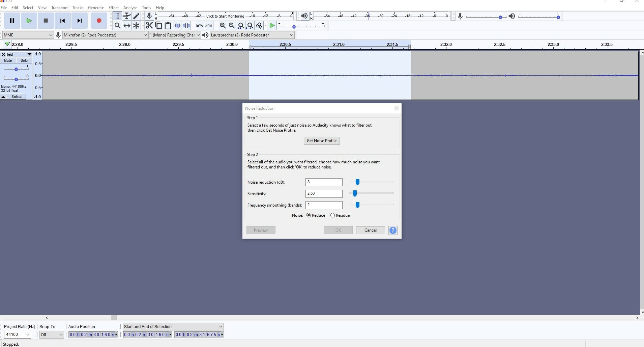Click the track Select button
The image size is (644, 347).
click(x=17, y=97)
